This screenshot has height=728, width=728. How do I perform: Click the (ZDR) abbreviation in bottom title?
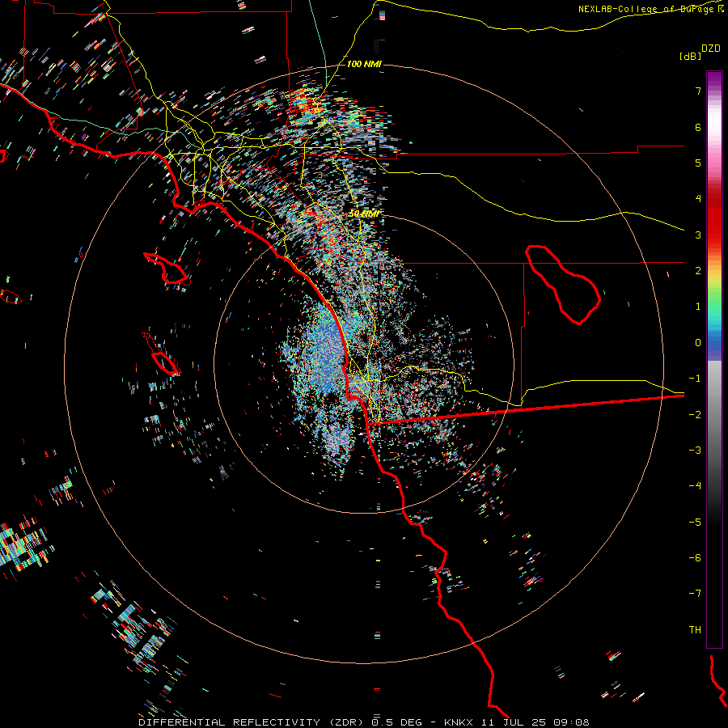[x=346, y=722]
